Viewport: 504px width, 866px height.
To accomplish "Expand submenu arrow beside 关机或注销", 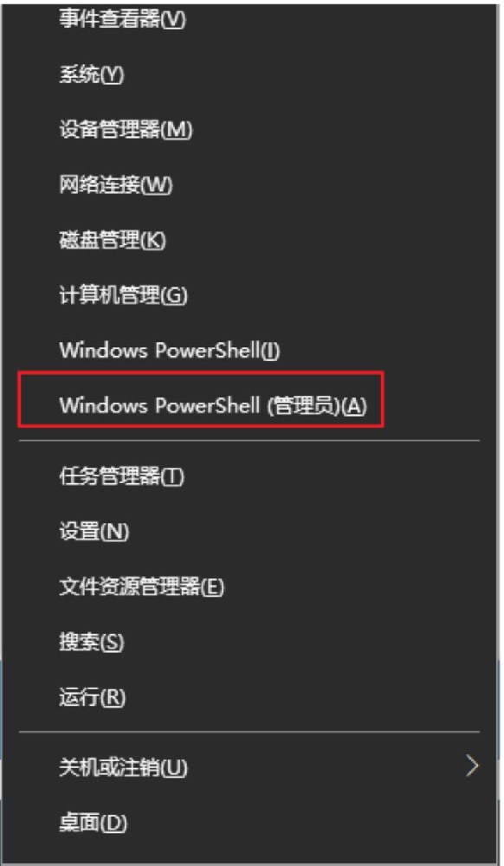I will [473, 766].
